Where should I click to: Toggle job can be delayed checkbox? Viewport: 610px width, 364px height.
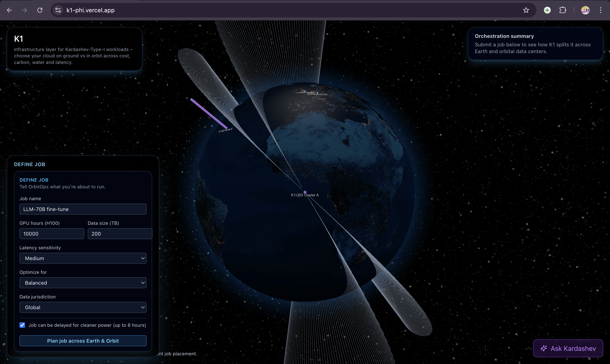(22, 325)
